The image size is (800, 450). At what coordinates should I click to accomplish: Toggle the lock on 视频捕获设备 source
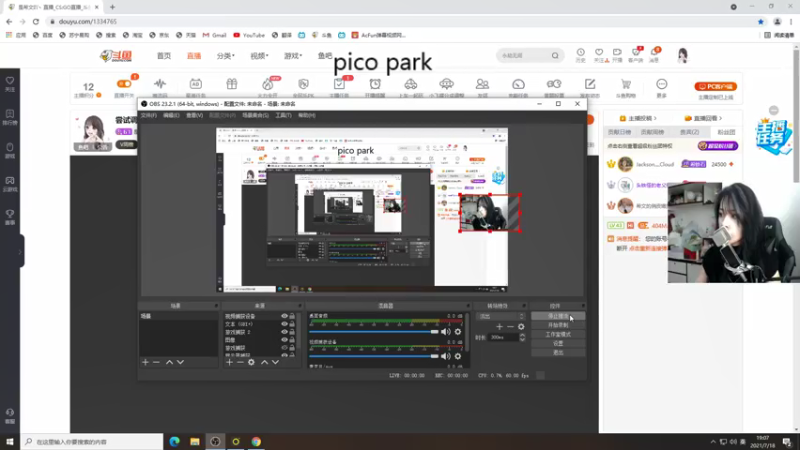click(292, 316)
